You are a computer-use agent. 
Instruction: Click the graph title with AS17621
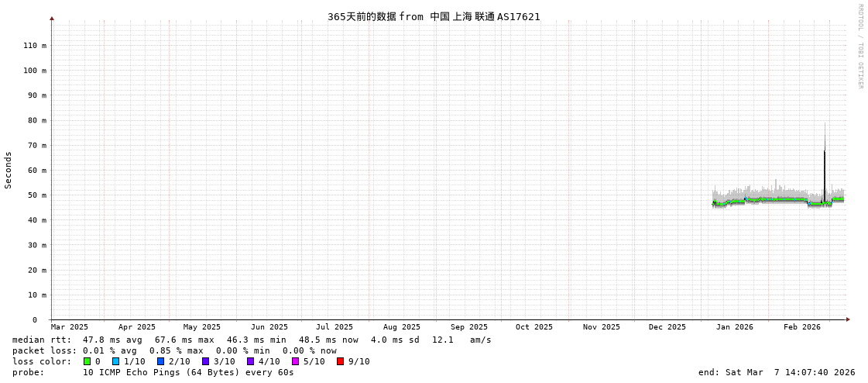(x=434, y=16)
